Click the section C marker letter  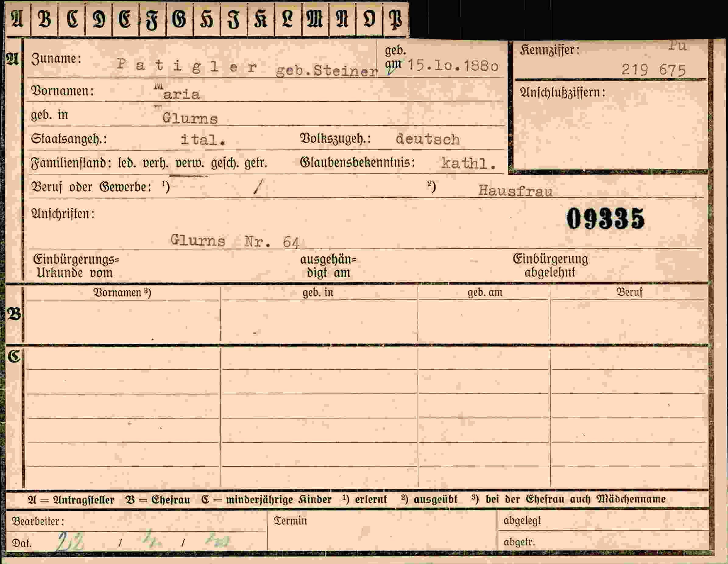[x=14, y=356]
